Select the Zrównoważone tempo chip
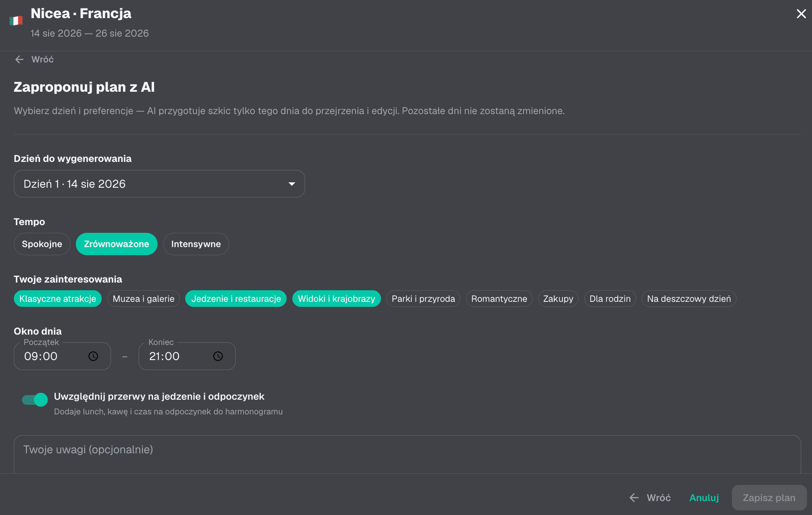Image resolution: width=812 pixels, height=515 pixels. click(116, 244)
